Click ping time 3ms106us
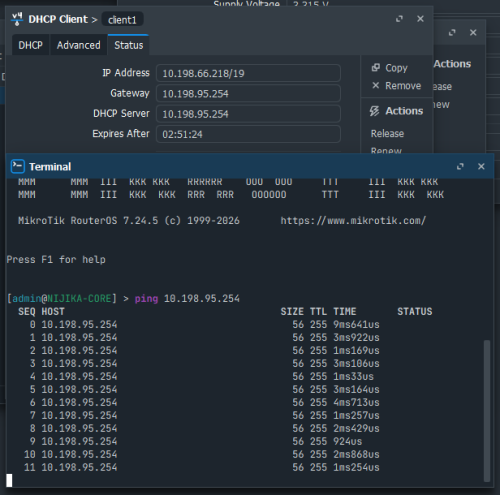500x495 pixels. click(x=356, y=364)
